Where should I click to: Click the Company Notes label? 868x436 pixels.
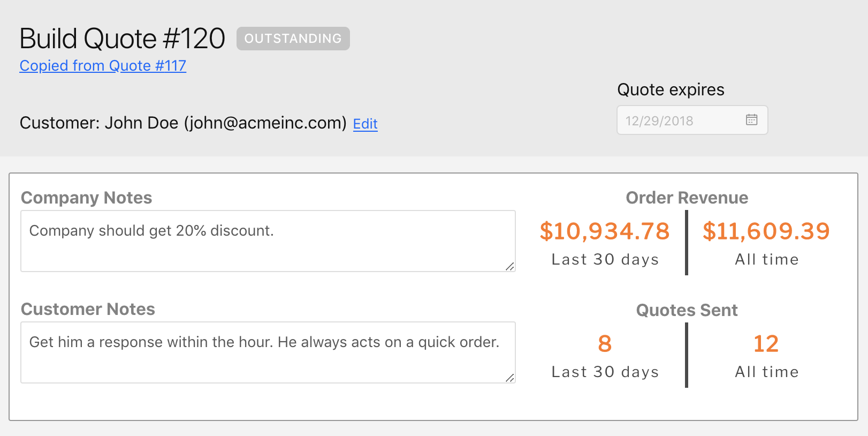click(86, 198)
